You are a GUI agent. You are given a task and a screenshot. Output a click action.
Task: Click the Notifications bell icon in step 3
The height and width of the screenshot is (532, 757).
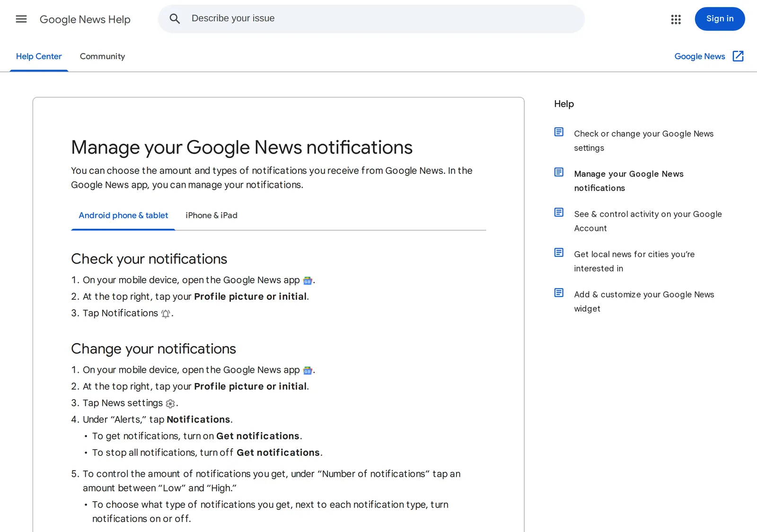(166, 314)
